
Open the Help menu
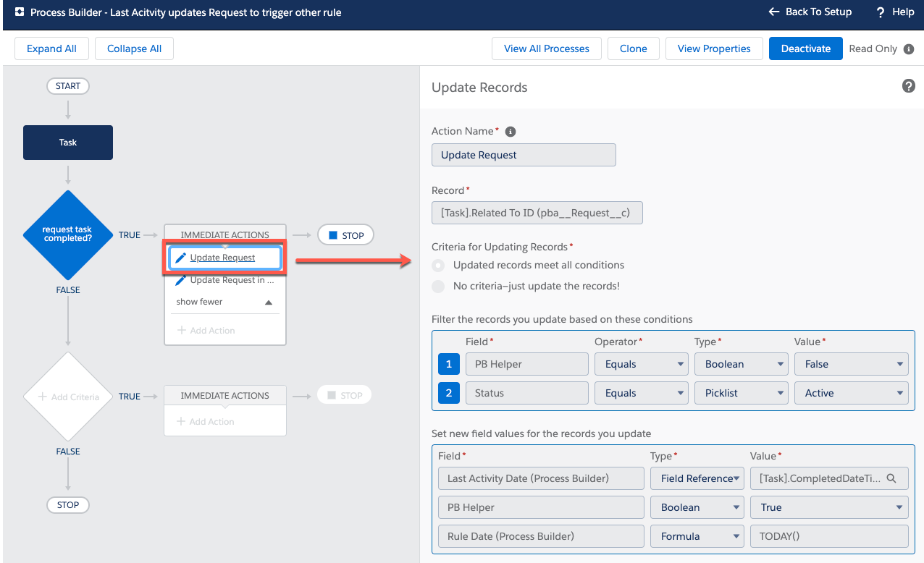coord(894,12)
